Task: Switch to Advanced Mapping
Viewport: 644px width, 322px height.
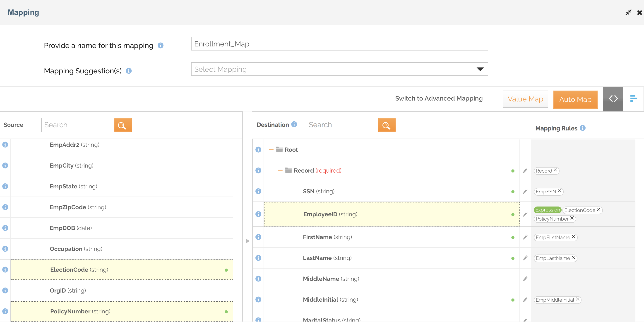Action: (438, 99)
